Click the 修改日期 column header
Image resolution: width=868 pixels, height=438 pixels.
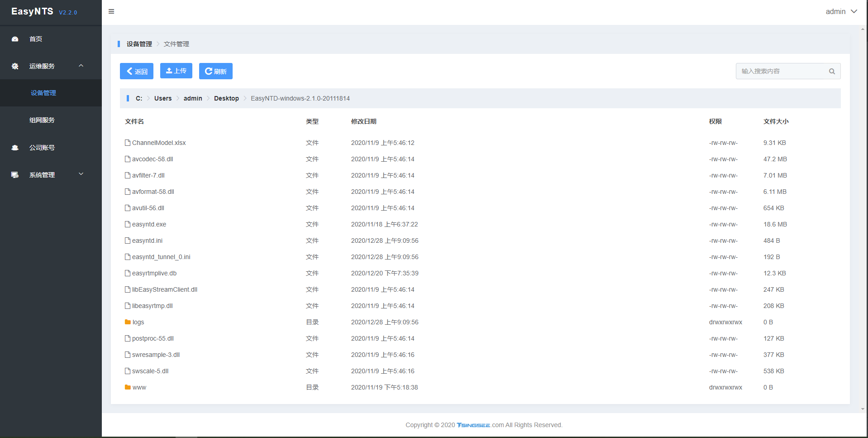pos(364,121)
